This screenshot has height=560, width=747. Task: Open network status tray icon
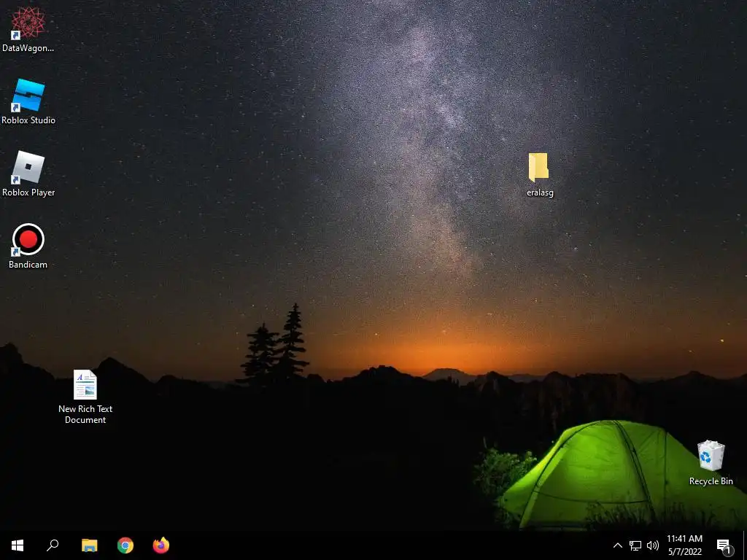635,545
